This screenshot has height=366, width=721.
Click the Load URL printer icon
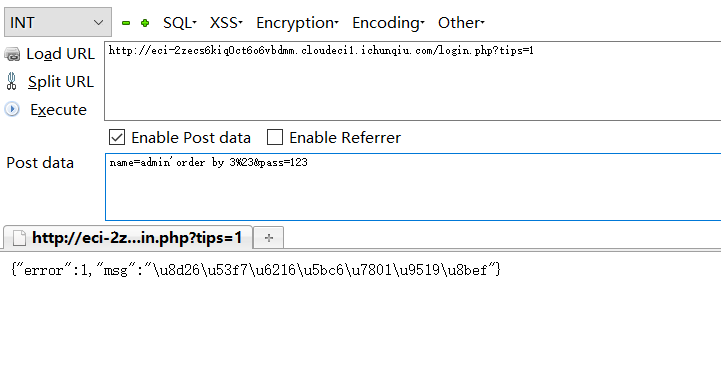tap(12, 54)
